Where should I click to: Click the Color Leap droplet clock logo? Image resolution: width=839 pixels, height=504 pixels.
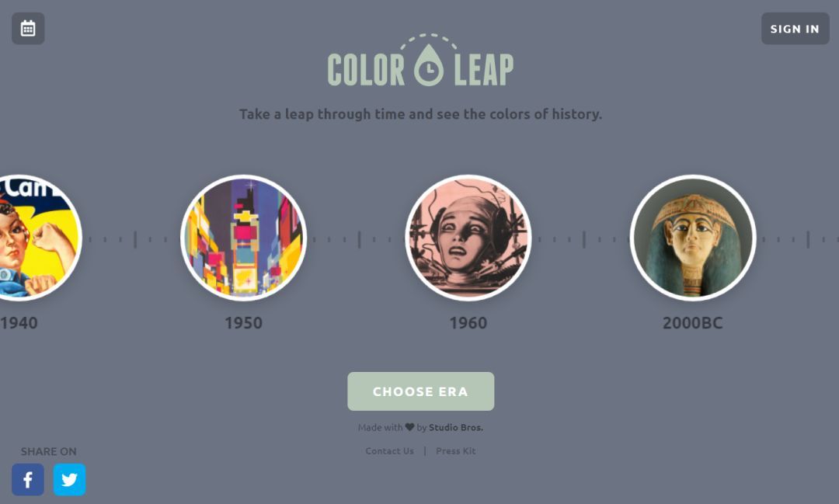coord(429,64)
